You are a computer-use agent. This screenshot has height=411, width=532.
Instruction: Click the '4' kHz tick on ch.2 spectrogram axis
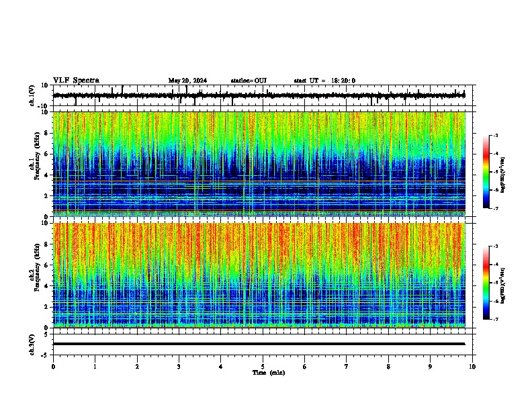click(x=47, y=286)
